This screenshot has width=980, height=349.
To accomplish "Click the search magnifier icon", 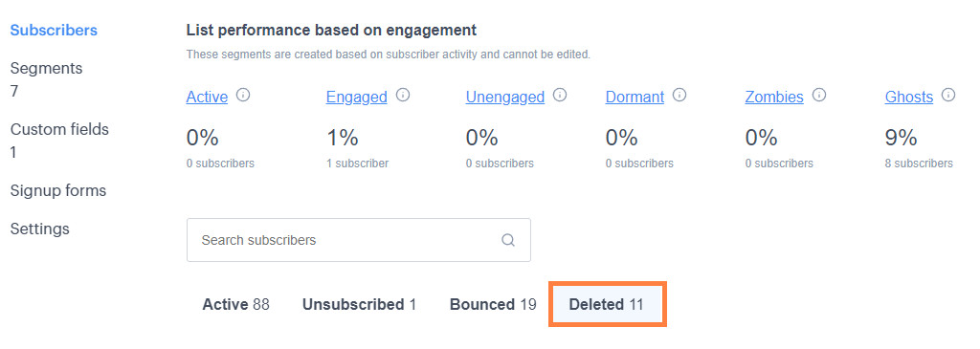I will click(x=508, y=240).
